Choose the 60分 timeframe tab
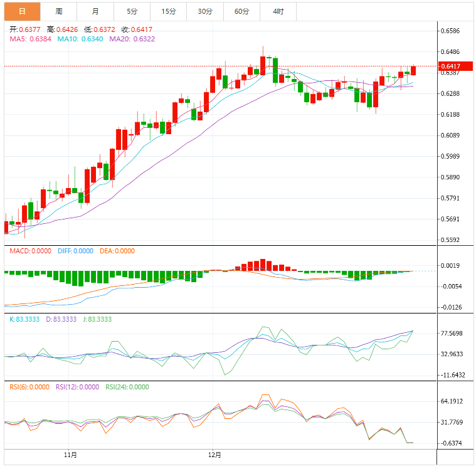Image resolution: width=476 pixels, height=469 pixels. [241, 11]
